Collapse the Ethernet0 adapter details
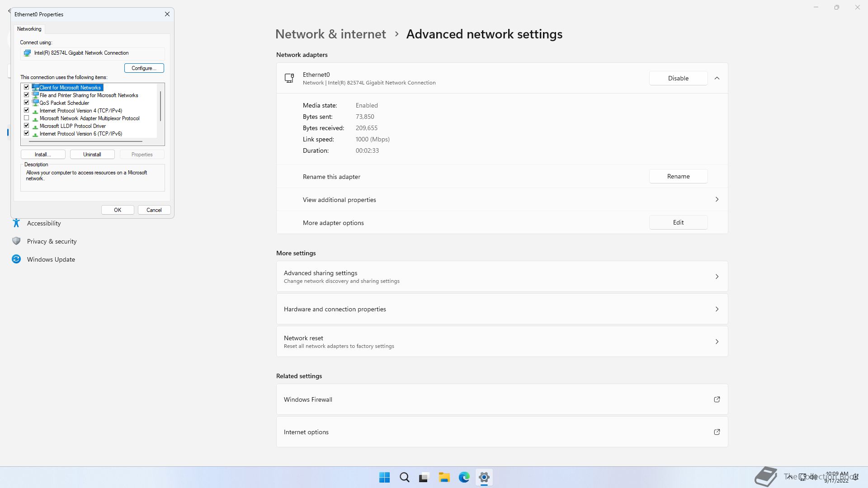 coord(717,78)
